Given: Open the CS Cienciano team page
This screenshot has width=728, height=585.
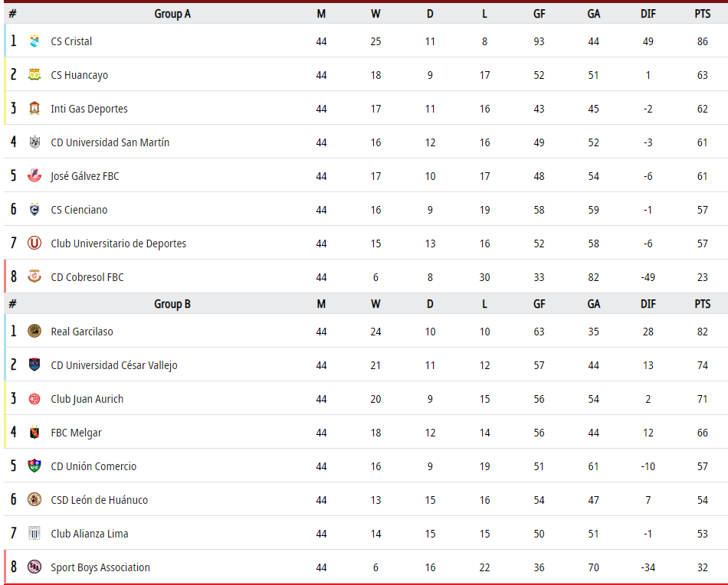Looking at the screenshot, I should pos(79,210).
